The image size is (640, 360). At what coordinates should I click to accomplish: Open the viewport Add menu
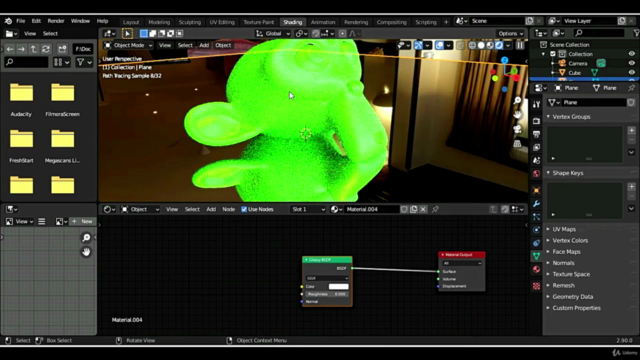click(204, 45)
